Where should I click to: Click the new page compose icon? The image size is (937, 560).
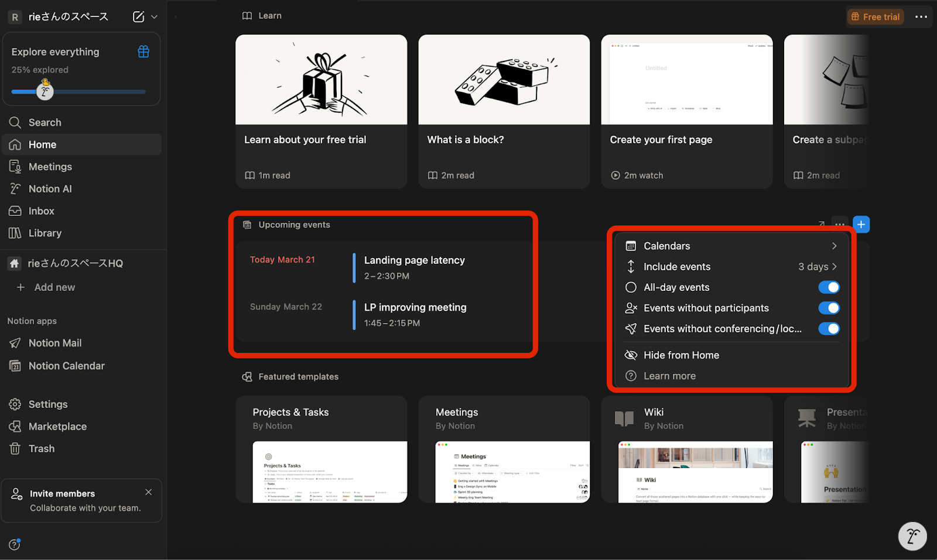pyautogui.click(x=138, y=16)
